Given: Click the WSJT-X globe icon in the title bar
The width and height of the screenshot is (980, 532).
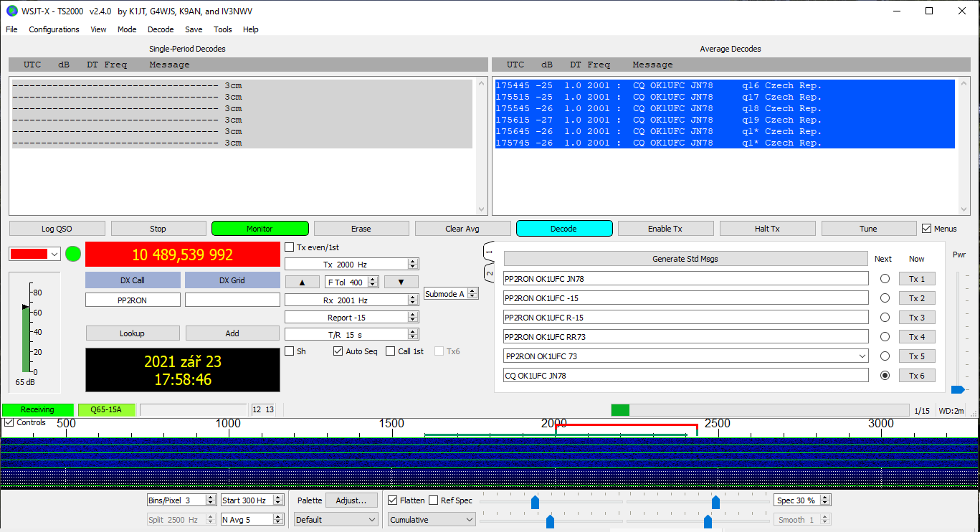Looking at the screenshot, I should tap(11, 11).
